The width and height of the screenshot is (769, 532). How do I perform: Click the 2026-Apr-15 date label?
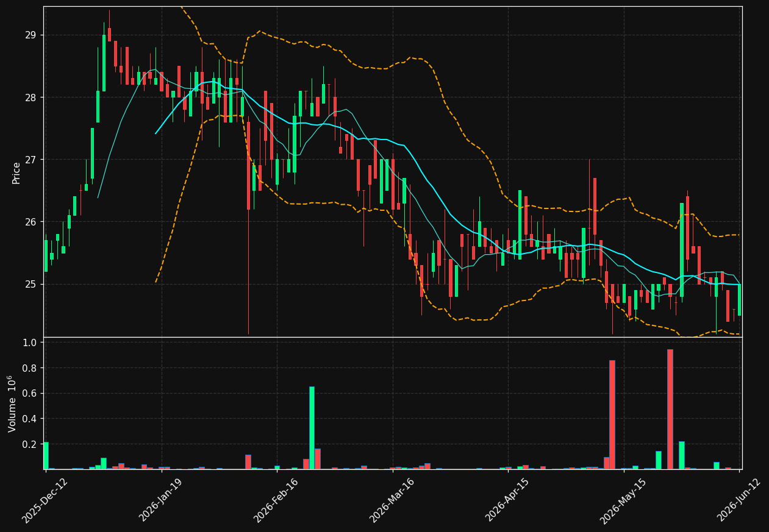tap(508, 500)
